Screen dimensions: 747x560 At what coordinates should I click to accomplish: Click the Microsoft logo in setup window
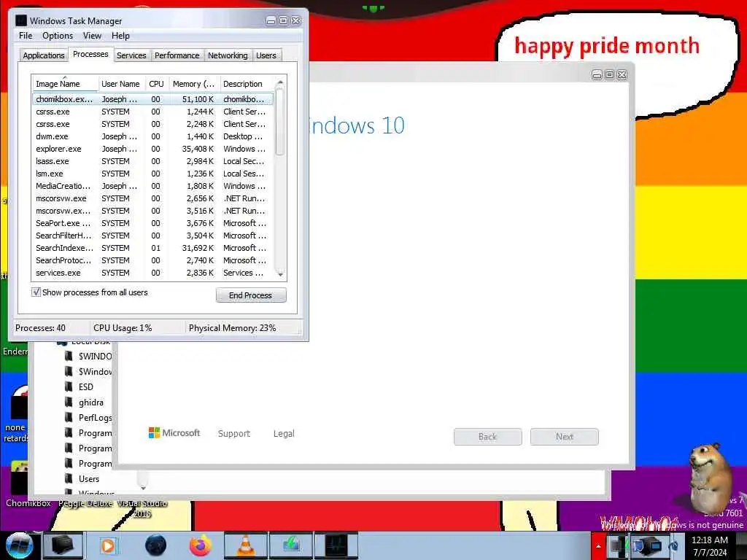click(174, 433)
